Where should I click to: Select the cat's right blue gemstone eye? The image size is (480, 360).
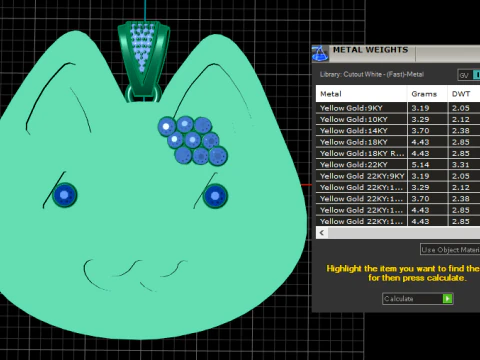click(215, 196)
